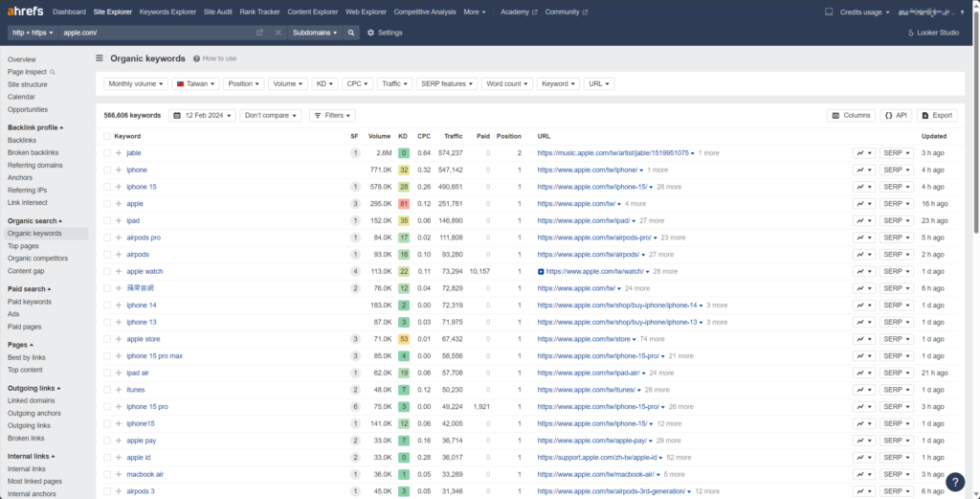
Task: Open the chart button for macbook air row
Action: 864,474
